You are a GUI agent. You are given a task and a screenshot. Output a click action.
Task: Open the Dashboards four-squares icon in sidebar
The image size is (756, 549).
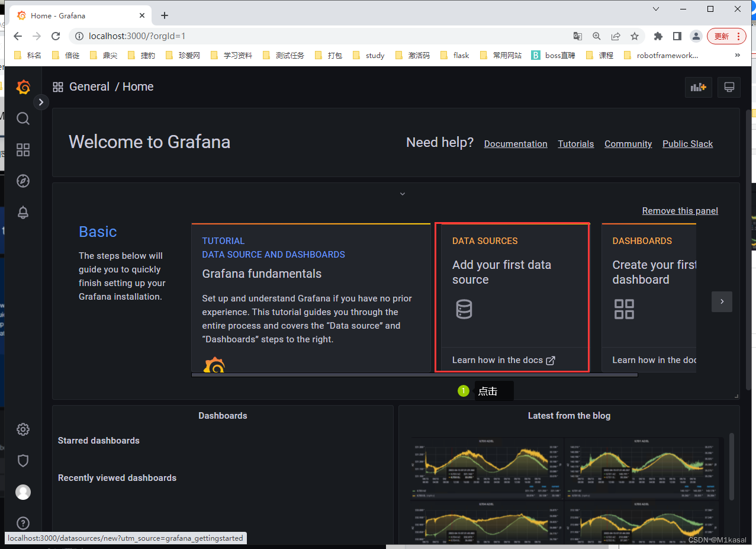23,150
